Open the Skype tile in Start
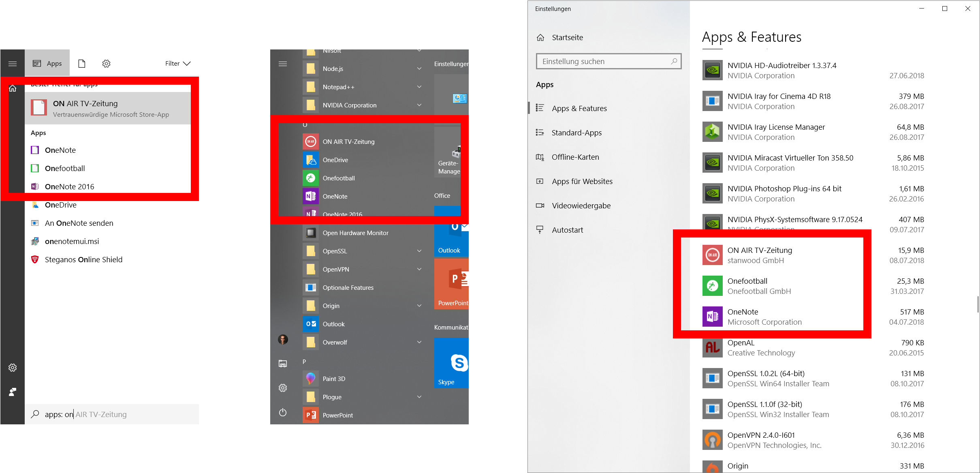Image resolution: width=980 pixels, height=473 pixels. 451,363
